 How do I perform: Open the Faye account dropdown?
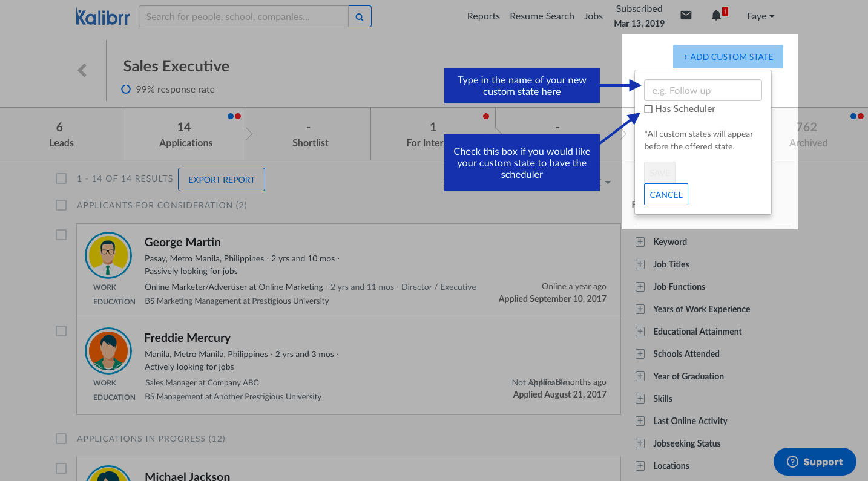[x=760, y=16]
